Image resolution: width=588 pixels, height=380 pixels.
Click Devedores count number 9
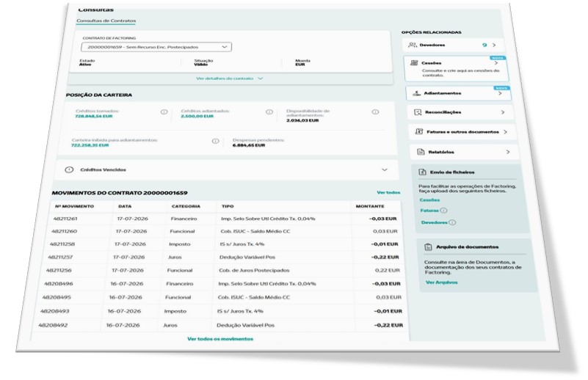pyautogui.click(x=484, y=45)
